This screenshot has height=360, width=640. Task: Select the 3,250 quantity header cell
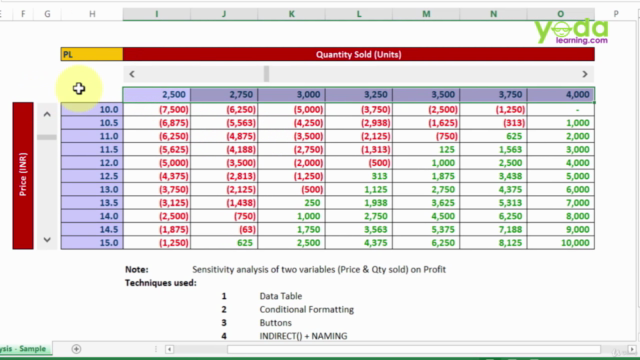[359, 95]
